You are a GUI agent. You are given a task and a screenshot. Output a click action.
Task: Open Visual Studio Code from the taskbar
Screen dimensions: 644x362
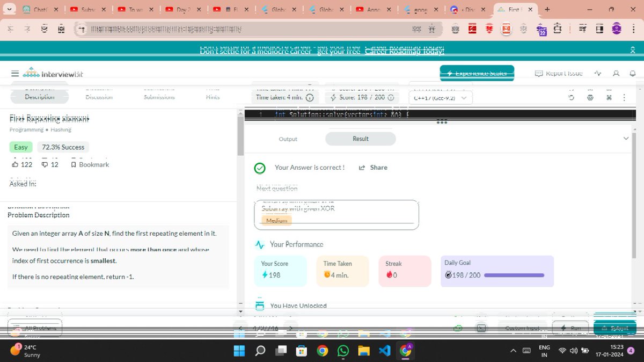(x=385, y=351)
